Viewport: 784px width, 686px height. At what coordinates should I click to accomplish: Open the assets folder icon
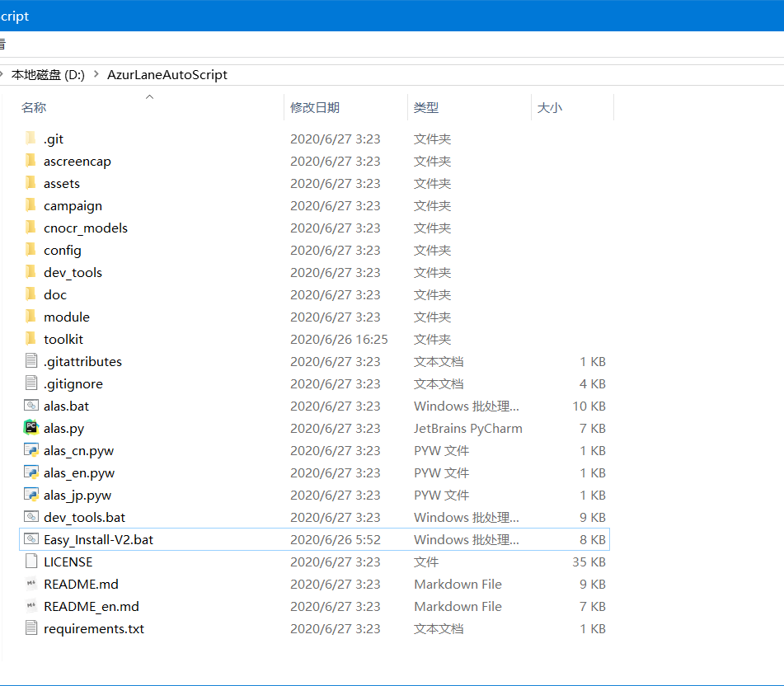(30, 183)
